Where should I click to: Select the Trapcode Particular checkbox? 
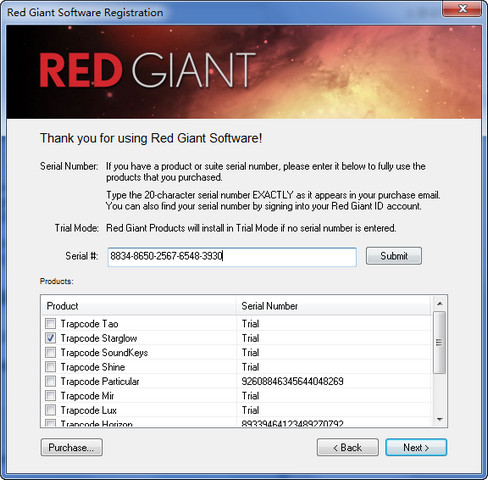click(x=50, y=381)
